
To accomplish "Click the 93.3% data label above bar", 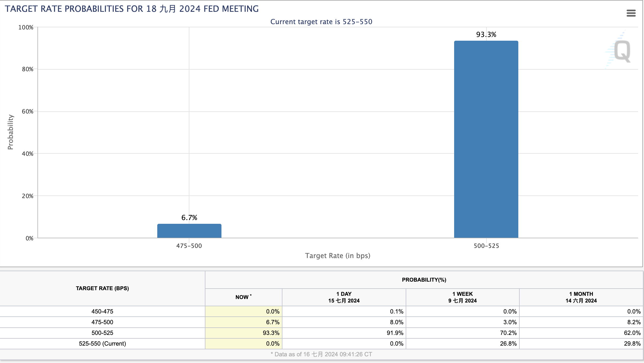I will [486, 35].
